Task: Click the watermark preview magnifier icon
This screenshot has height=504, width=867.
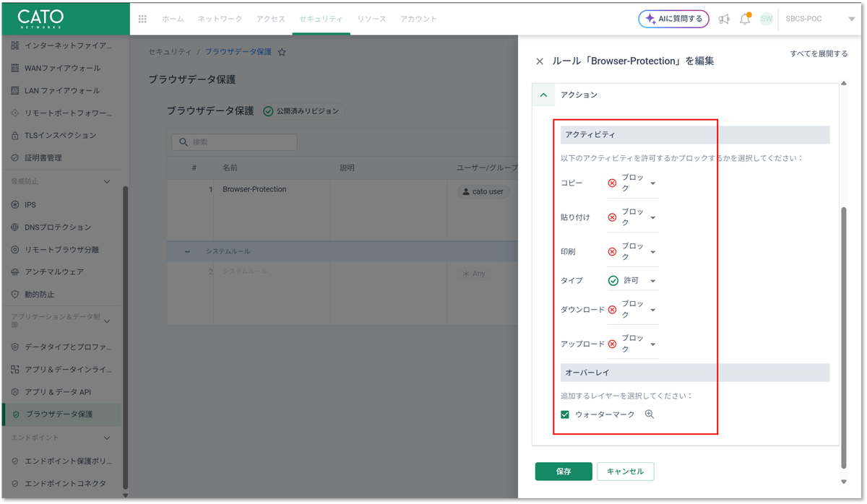Action: tap(648, 414)
